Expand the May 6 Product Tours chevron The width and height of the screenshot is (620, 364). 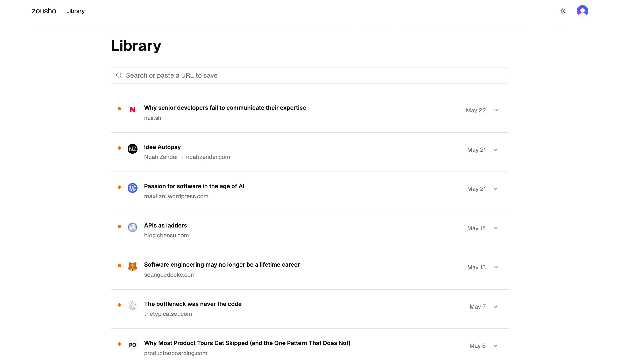pyautogui.click(x=495, y=346)
